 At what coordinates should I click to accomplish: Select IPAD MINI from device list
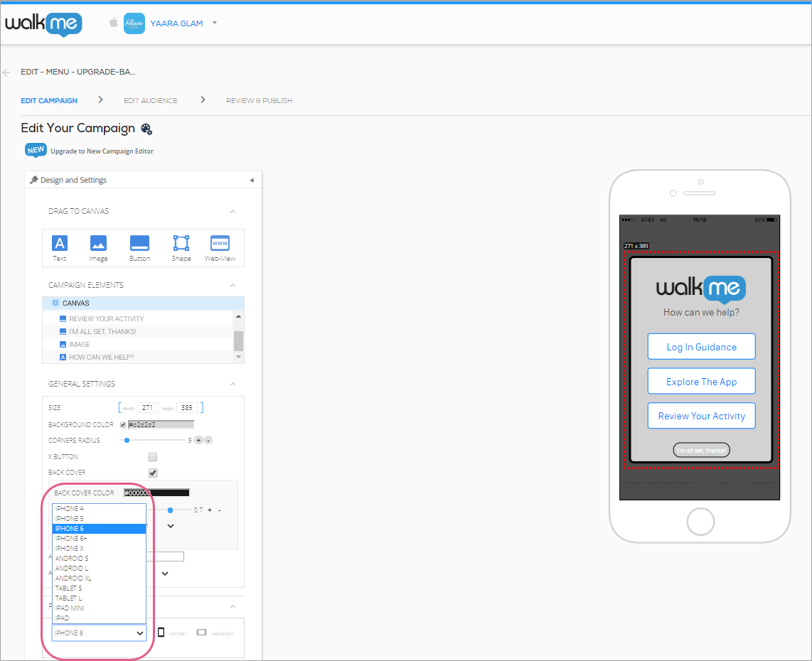tap(99, 608)
